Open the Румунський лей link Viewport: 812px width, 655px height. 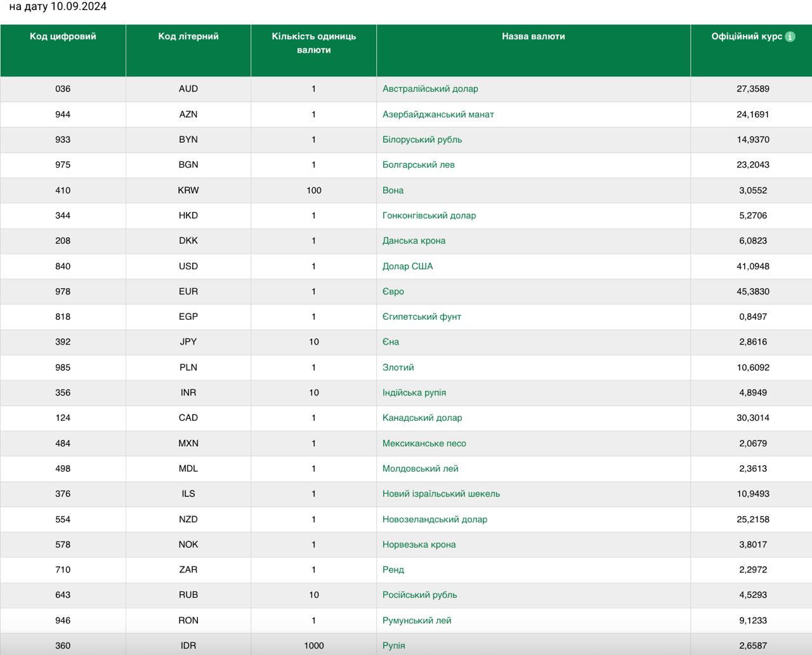(417, 620)
